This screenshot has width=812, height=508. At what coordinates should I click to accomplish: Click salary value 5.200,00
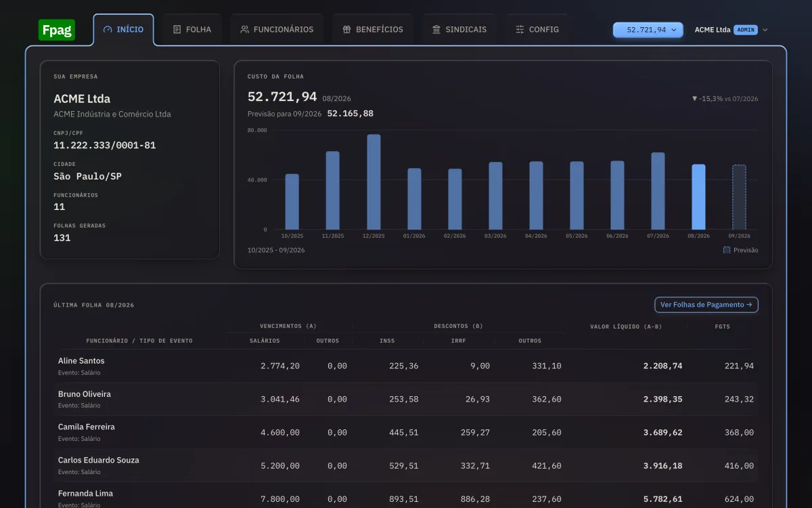(x=280, y=465)
